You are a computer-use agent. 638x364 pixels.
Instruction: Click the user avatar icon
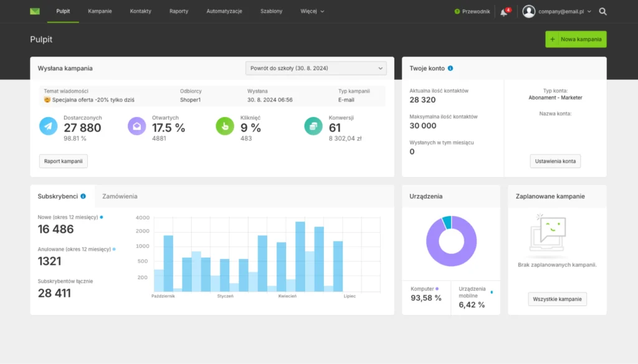click(529, 11)
